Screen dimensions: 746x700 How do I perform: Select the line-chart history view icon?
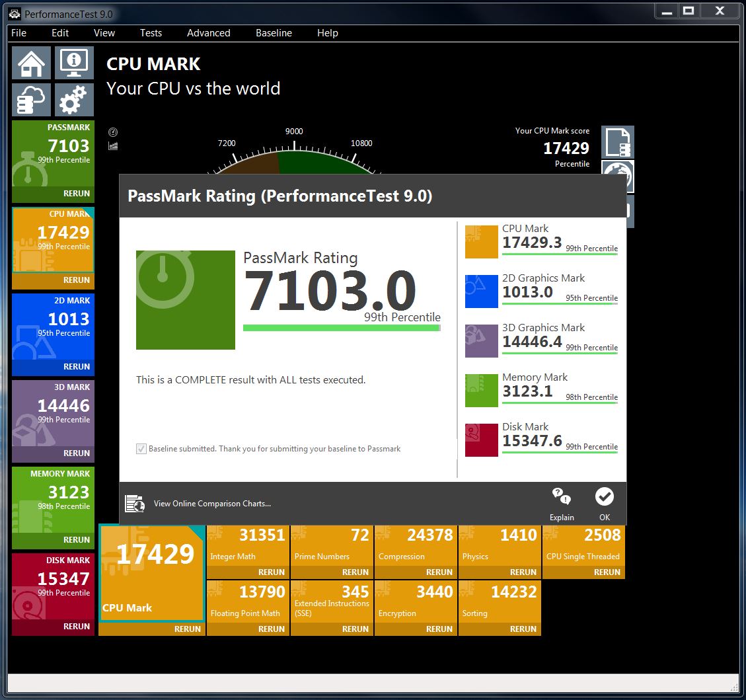click(x=112, y=145)
